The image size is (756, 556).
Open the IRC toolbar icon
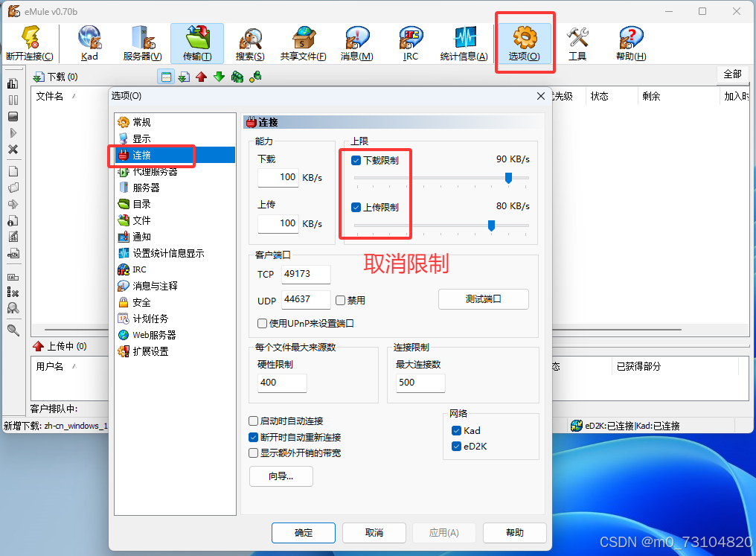pos(410,43)
